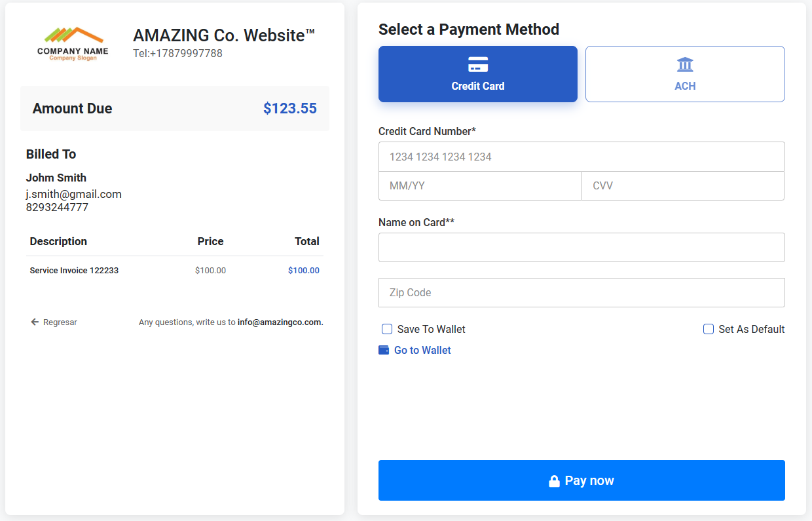Screen dimensions: 812x521
Task: Check the Set As Default checkbox
Action: point(709,329)
